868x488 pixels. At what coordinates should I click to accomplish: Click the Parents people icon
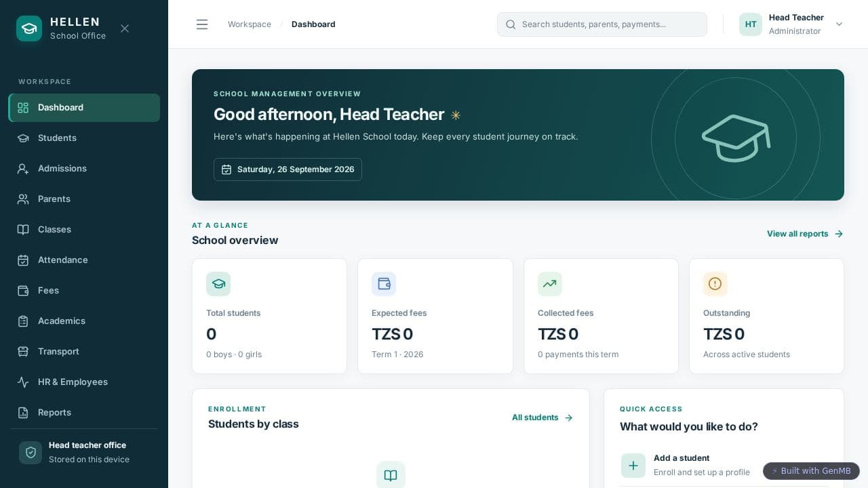(x=23, y=199)
